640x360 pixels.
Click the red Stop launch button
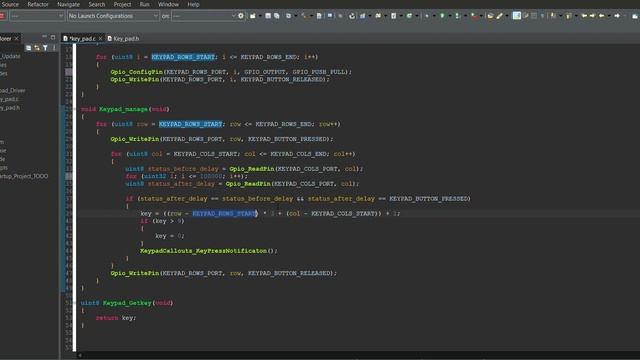pos(2,16)
